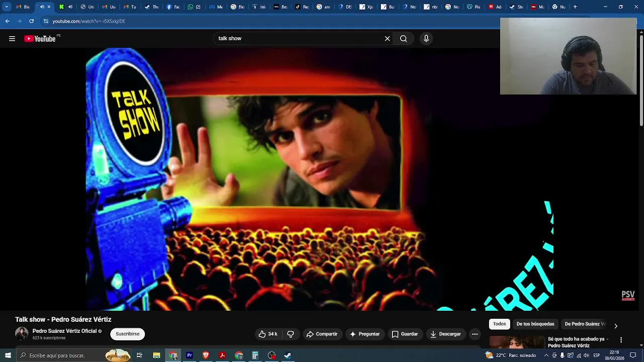Like the video with 34 k
The height and width of the screenshot is (362, 644).
tap(268, 334)
